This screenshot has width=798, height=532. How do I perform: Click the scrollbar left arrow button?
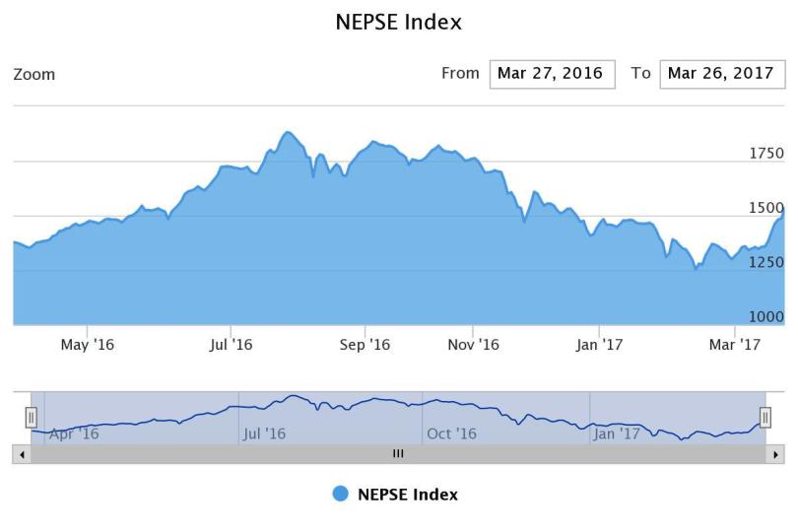tap(21, 454)
